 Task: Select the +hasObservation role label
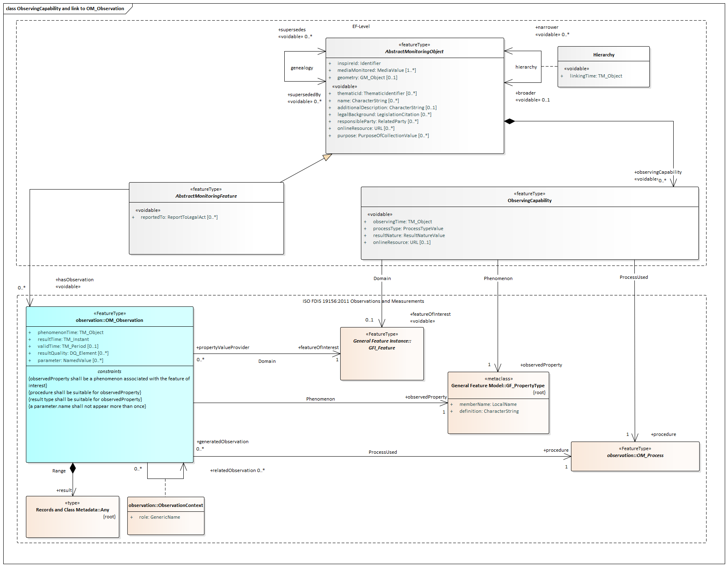[75, 280]
